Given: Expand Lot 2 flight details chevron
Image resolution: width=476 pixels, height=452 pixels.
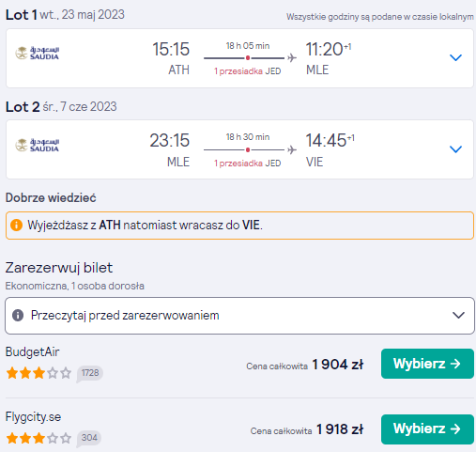Looking at the screenshot, I should (x=455, y=149).
